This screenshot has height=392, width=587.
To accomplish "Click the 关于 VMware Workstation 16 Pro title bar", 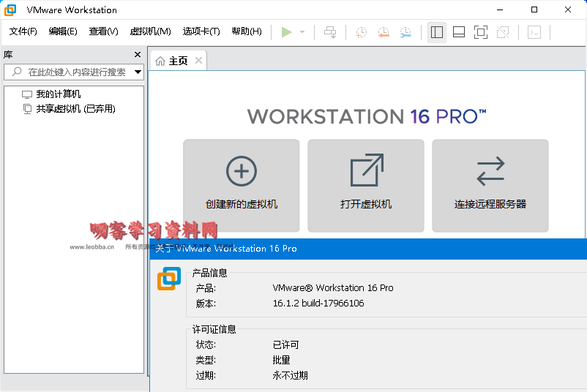I will (x=368, y=249).
